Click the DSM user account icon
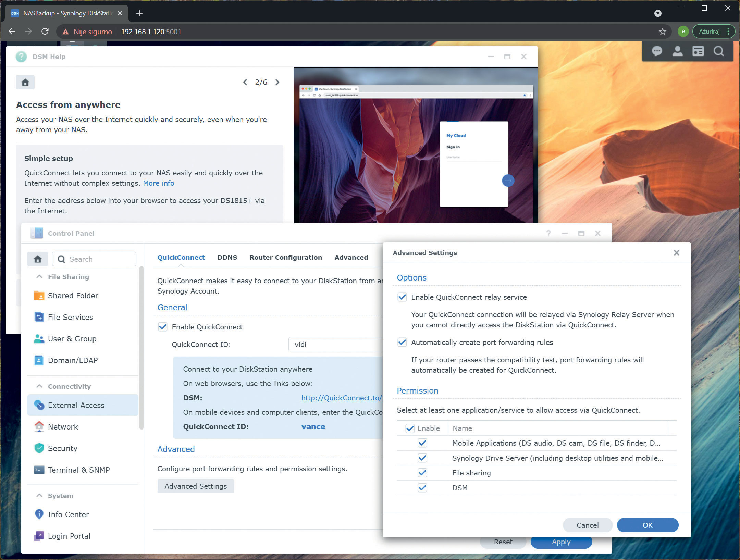 (x=677, y=51)
